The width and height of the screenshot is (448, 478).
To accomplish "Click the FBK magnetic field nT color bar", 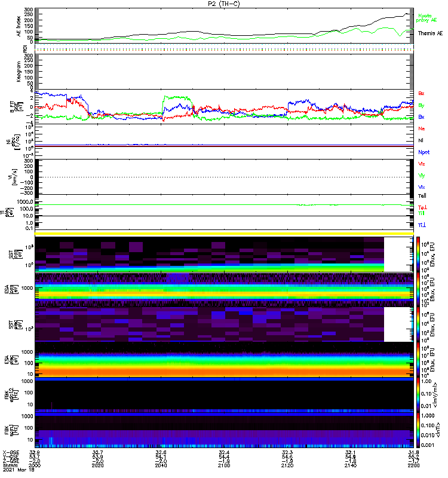I will click(x=418, y=430).
